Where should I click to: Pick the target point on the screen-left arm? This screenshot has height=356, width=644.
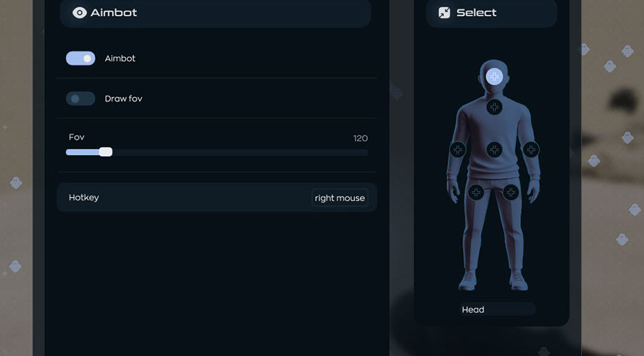tap(458, 150)
